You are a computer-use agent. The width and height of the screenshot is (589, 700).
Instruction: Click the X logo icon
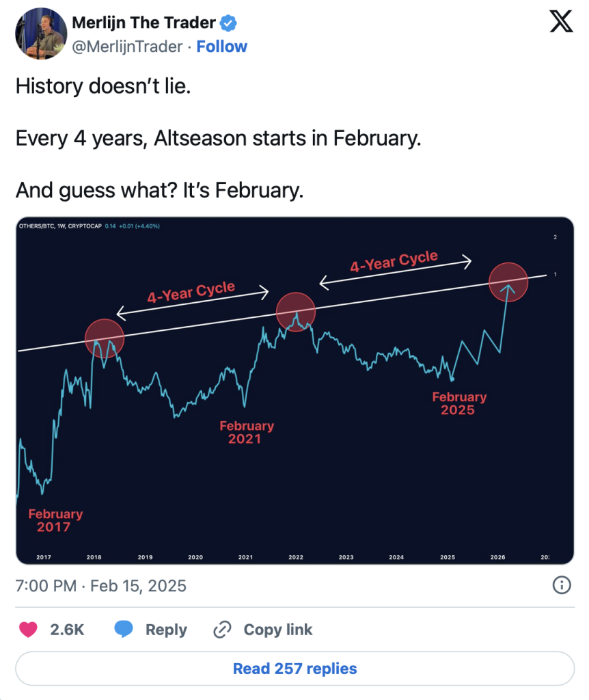click(x=561, y=23)
